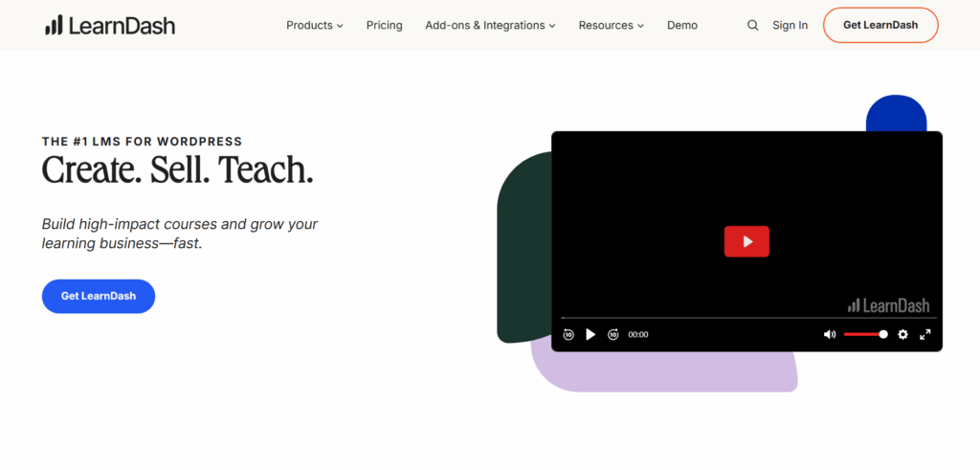
Task: Rewind video 10 seconds
Action: (x=568, y=334)
